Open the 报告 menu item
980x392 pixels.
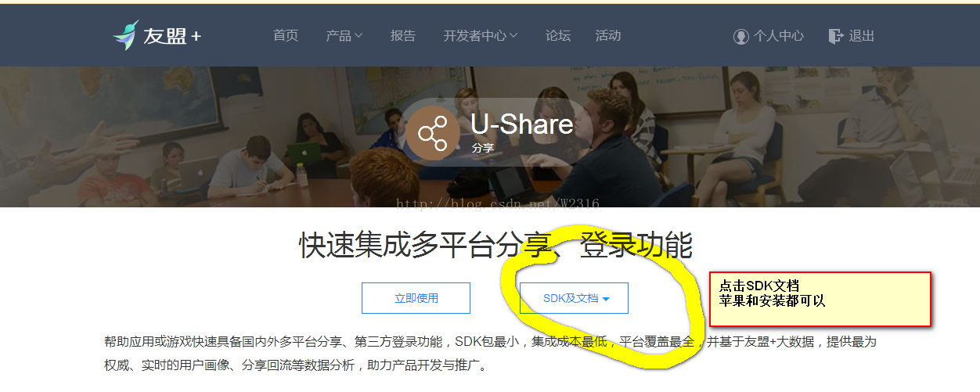403,36
